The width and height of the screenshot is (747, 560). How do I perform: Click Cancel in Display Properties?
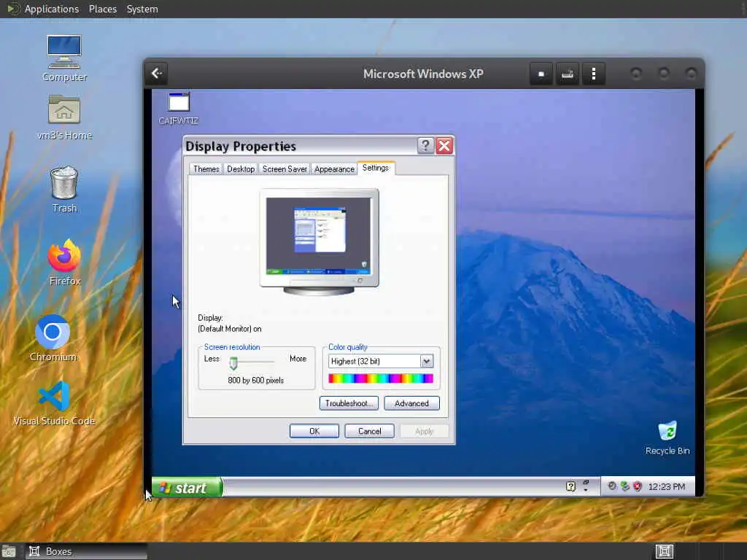pyautogui.click(x=369, y=431)
